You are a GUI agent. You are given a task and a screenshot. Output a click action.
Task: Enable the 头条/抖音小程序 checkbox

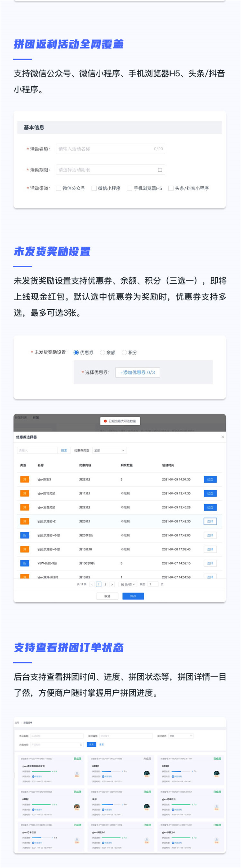coord(171,188)
